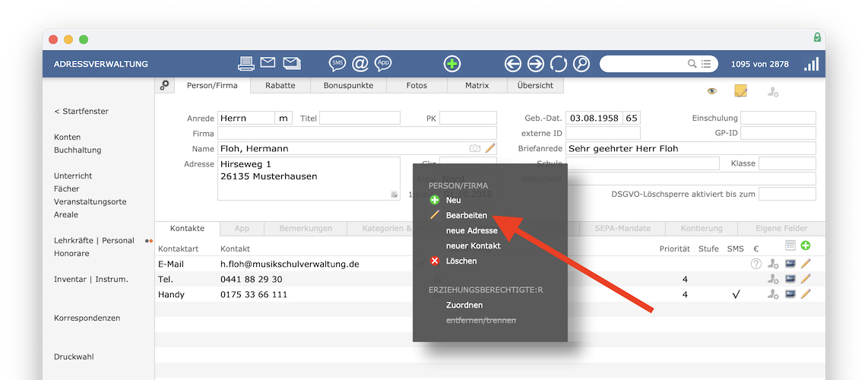The width and height of the screenshot is (868, 380).
Task: Click the email h.floh@musikschulverwaltung.de
Action: pyautogui.click(x=290, y=264)
